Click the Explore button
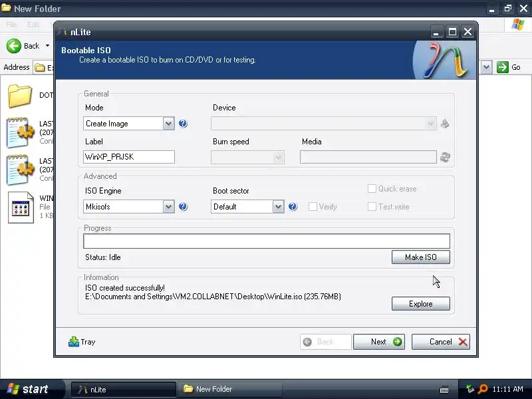Screen dimensions: 532x399 point(421,304)
